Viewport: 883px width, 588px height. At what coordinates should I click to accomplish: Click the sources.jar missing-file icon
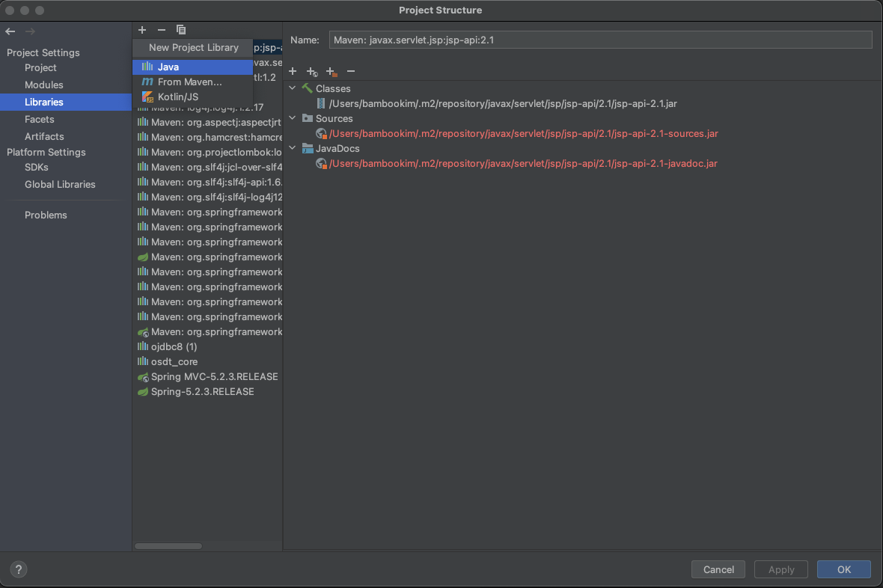click(x=321, y=133)
